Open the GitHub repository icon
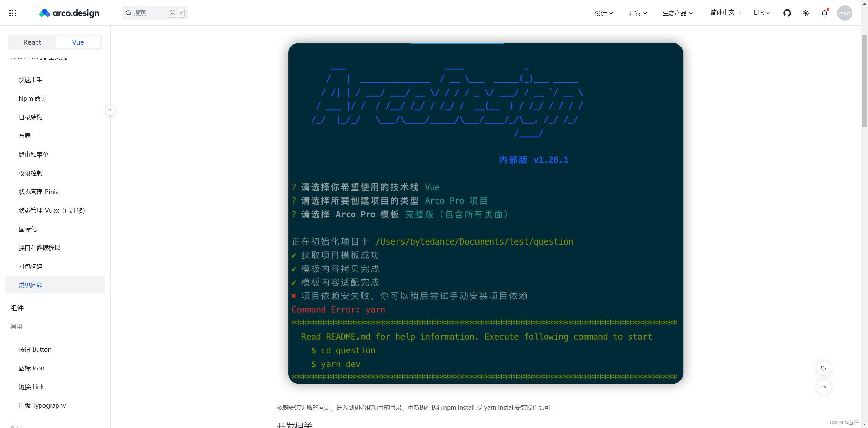The width and height of the screenshot is (868, 428). tap(787, 13)
